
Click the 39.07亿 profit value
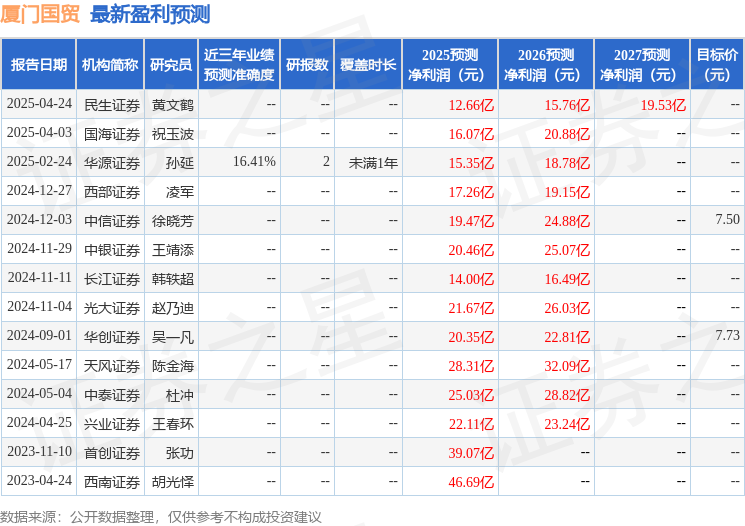[x=471, y=453]
